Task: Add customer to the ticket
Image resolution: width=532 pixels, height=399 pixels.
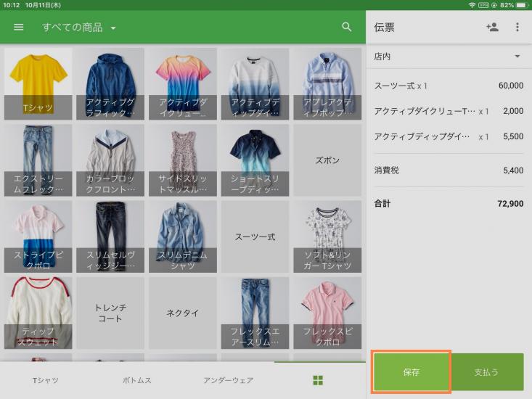Action: click(492, 27)
